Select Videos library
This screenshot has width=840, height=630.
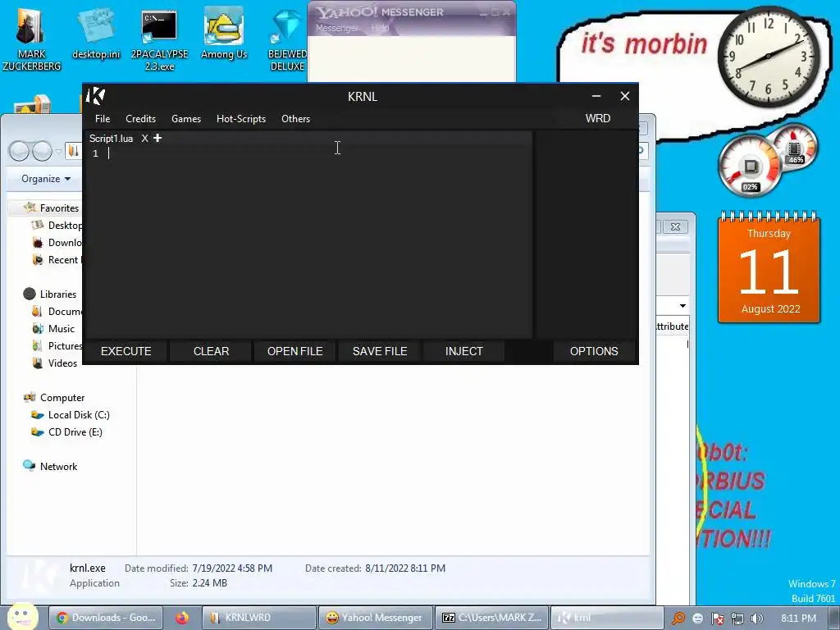[x=55, y=363]
